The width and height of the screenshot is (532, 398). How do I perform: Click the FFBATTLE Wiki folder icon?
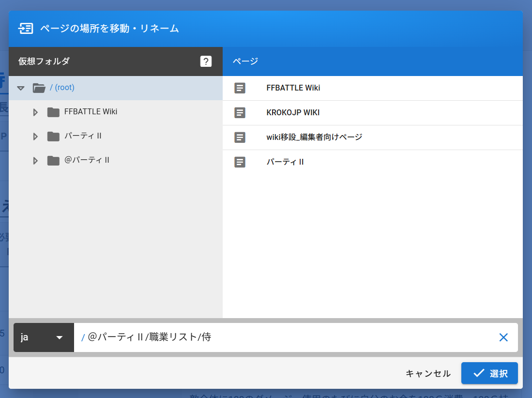click(x=53, y=112)
